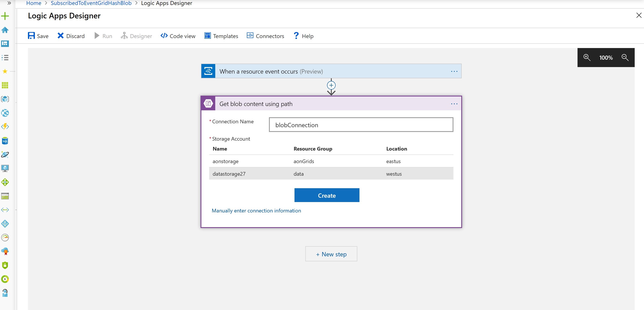Open ellipsis menu on Get blob content
644x310 pixels.
click(x=454, y=104)
